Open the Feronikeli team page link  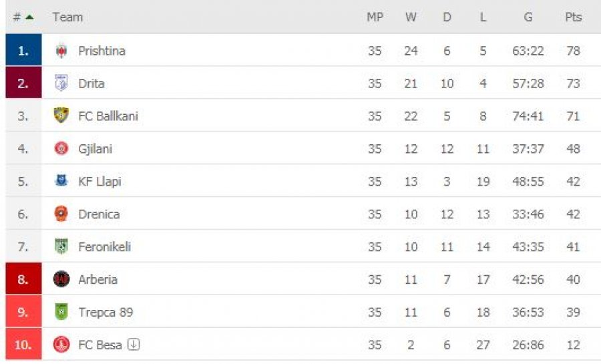coord(104,246)
